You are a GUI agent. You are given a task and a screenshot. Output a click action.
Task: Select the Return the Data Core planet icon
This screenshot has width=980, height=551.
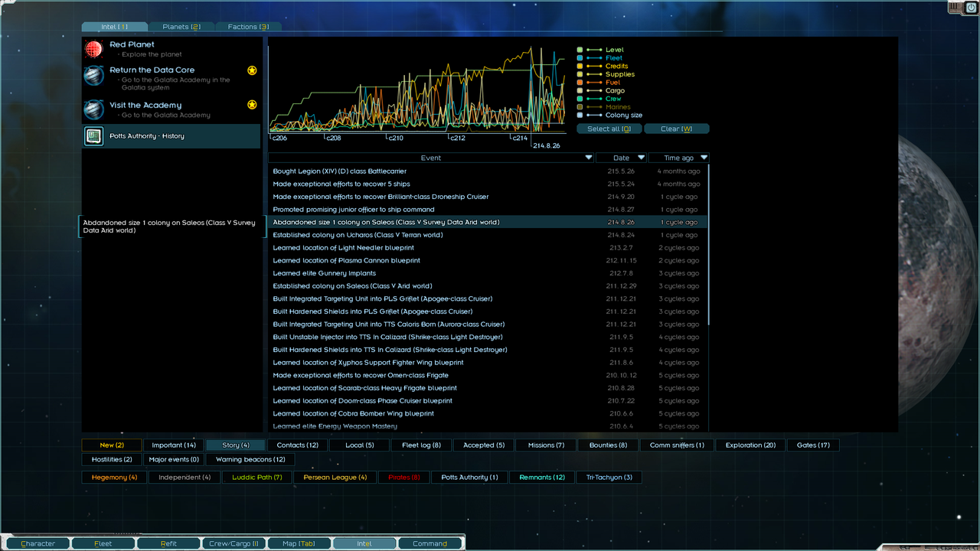94,75
